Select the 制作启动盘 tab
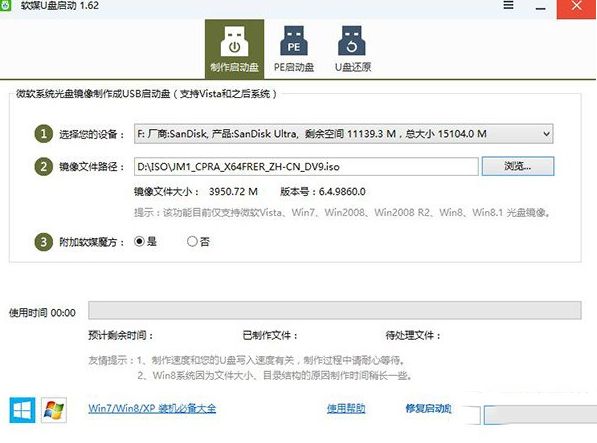 coord(234,49)
